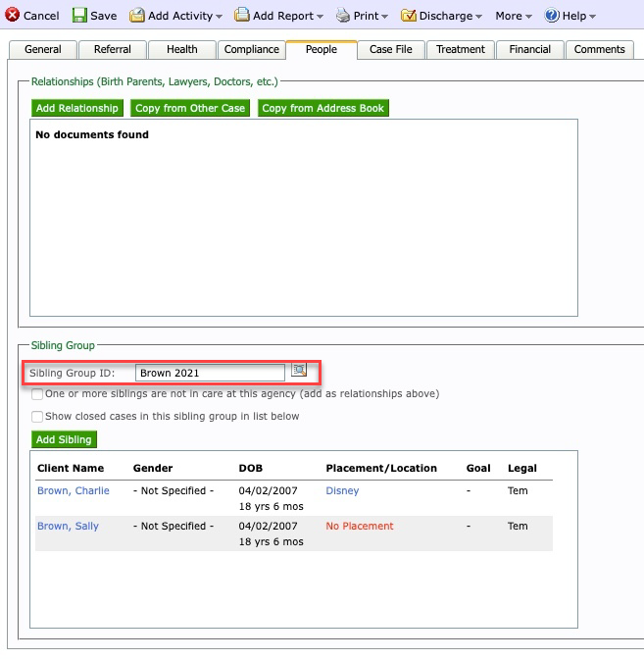Open the Compliance tab
This screenshot has width=644, height=660.
tap(252, 50)
